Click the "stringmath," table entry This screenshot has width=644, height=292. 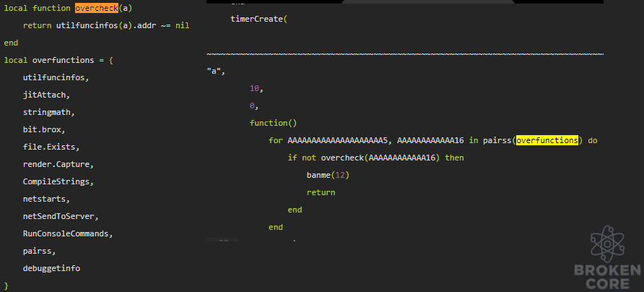pos(49,112)
